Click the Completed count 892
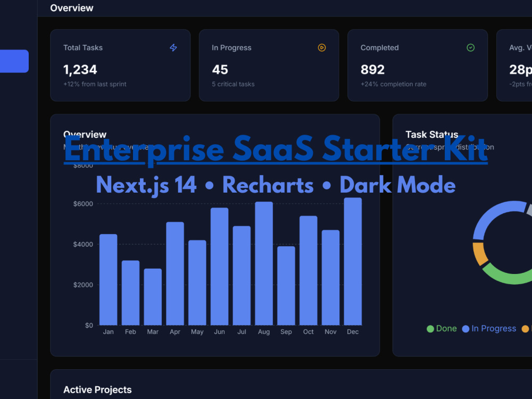 point(372,70)
